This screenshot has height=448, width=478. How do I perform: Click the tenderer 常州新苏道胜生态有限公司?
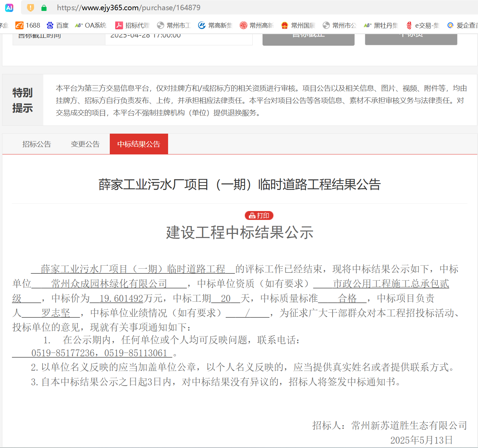click(409, 425)
